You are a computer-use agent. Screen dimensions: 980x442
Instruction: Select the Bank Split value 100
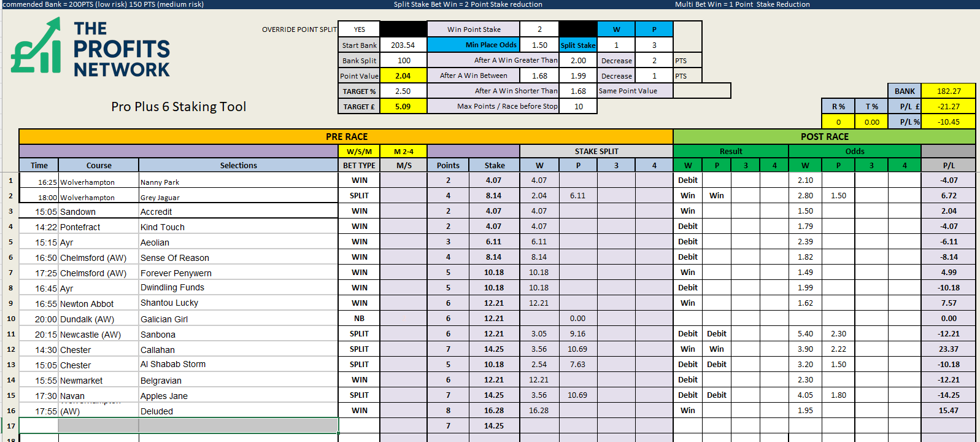[403, 61]
